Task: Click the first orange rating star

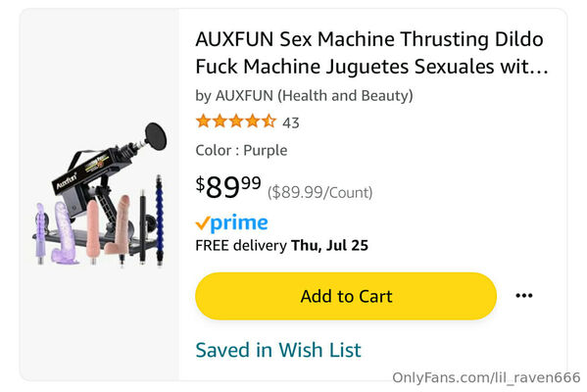Action: [203, 122]
